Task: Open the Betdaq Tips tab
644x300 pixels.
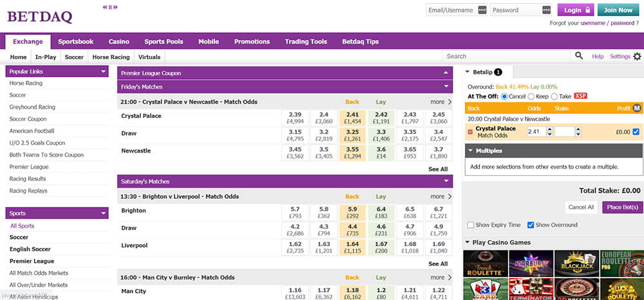Action: (x=360, y=41)
